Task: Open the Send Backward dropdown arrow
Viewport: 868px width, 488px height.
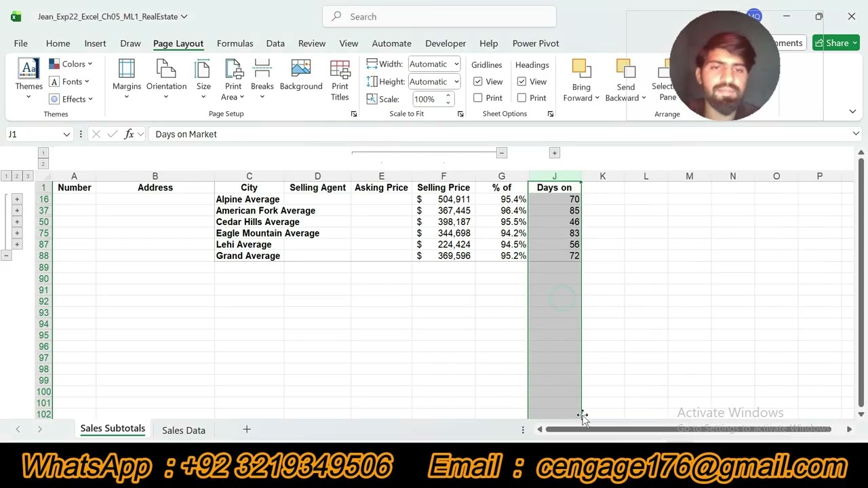Action: pos(644,98)
